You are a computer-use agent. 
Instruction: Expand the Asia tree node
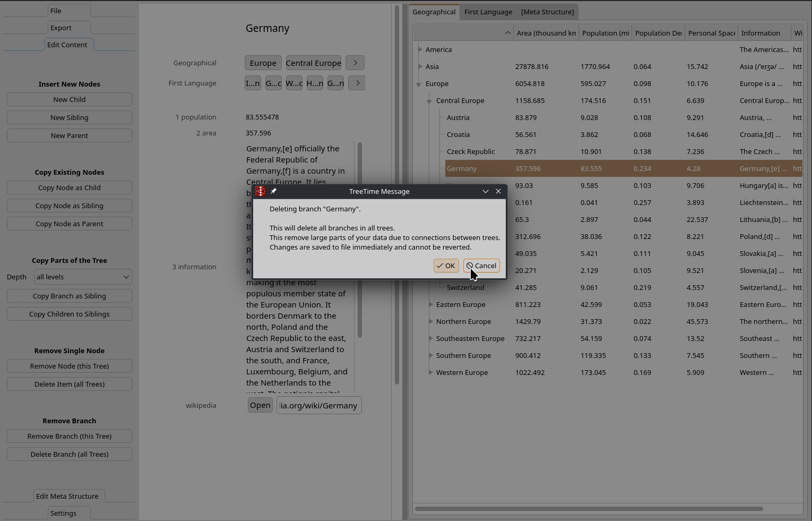420,66
